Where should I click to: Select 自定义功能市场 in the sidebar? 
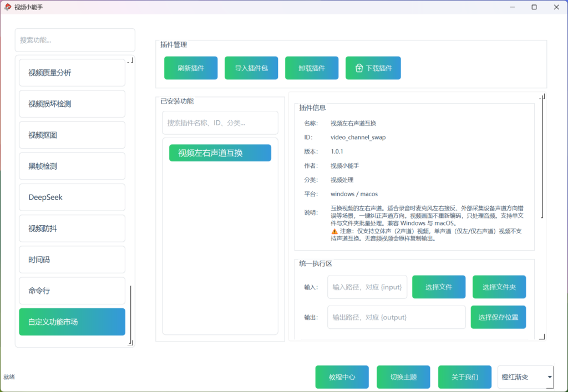[x=72, y=322]
